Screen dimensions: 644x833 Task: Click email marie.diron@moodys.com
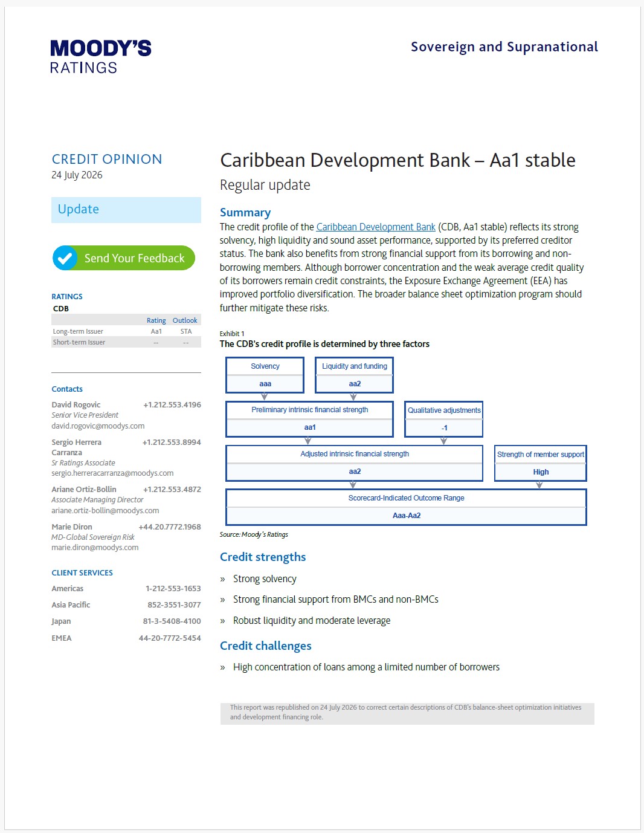tap(95, 547)
